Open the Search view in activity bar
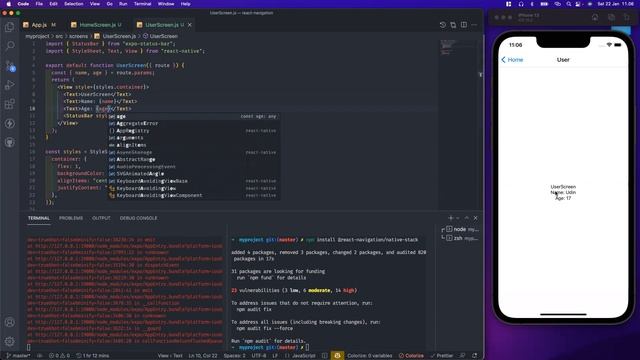The height and width of the screenshot is (360, 640). coord(10,46)
